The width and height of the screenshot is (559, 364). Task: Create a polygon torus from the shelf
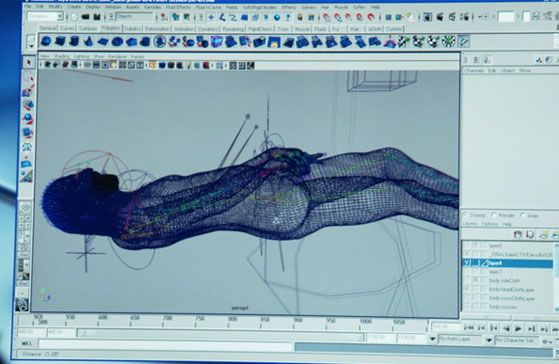click(x=117, y=42)
